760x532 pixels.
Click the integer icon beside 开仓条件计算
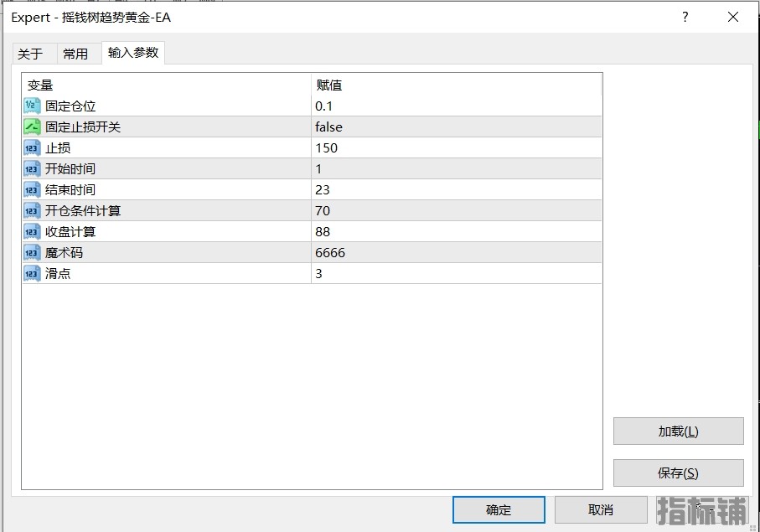32,211
